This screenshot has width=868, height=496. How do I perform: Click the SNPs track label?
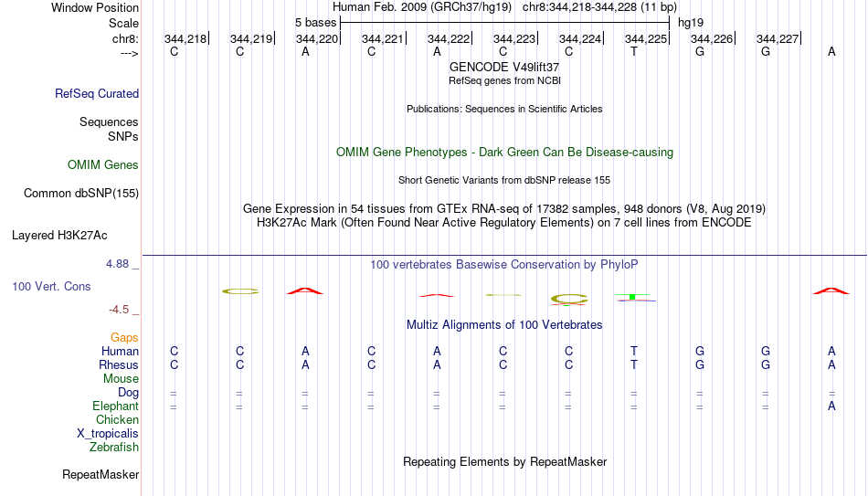coord(123,136)
